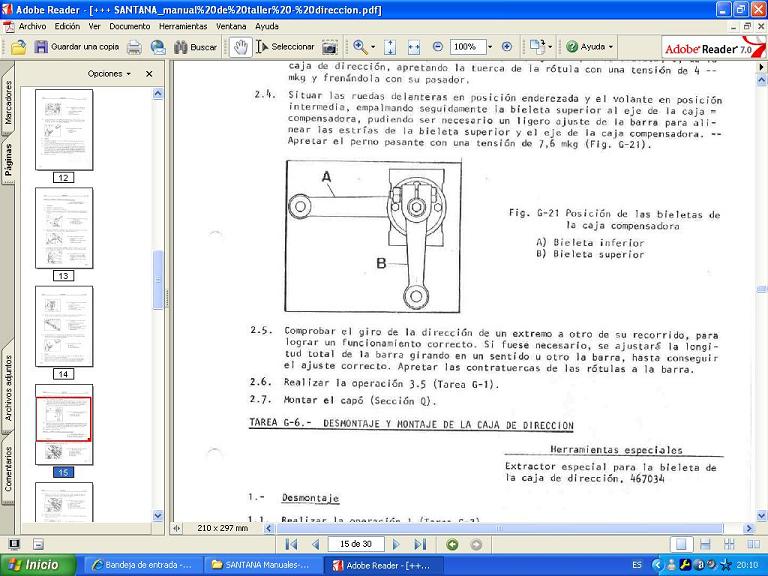
Task: Go to the first page
Action: (x=292, y=544)
